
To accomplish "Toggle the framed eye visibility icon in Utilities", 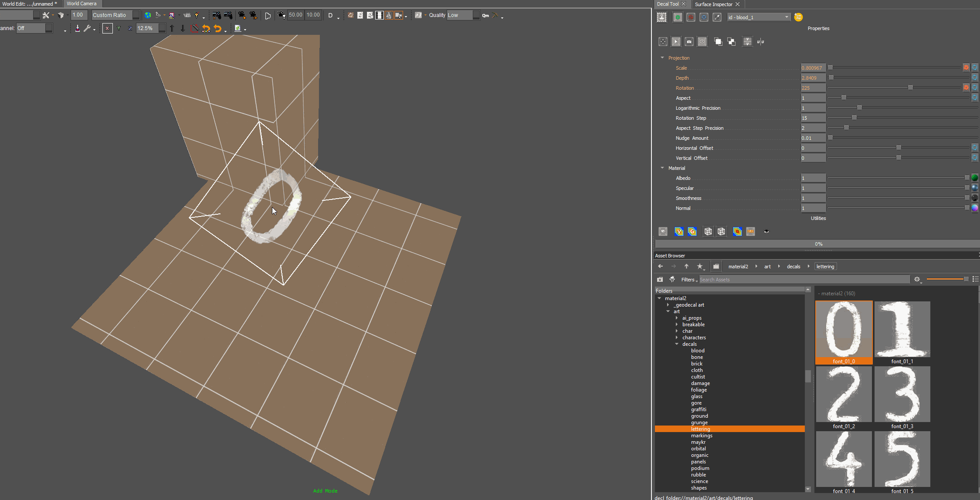I will pyautogui.click(x=663, y=231).
